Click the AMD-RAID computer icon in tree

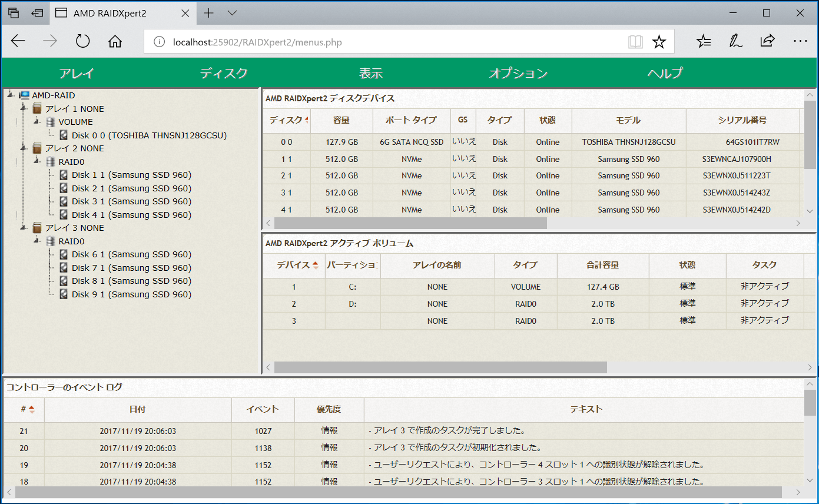click(24, 95)
